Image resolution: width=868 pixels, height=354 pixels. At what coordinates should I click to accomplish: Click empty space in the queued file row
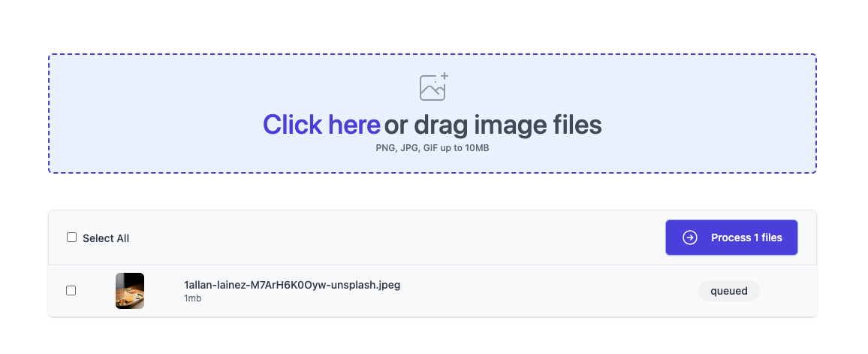coord(548,291)
